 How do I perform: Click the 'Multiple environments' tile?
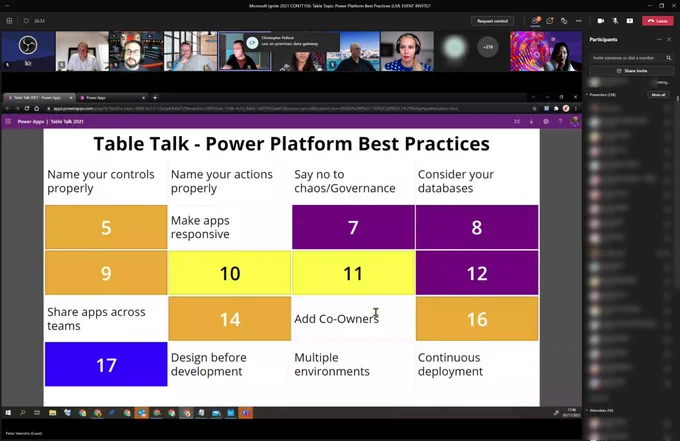(x=353, y=364)
